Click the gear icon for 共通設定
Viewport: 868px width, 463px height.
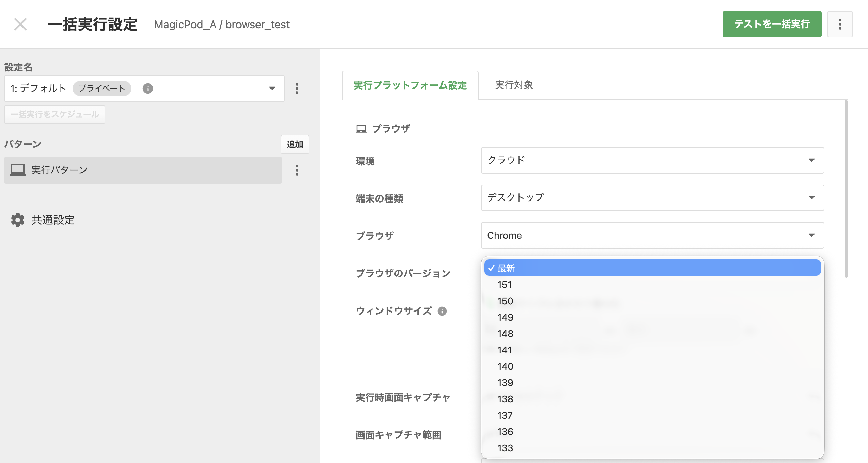[x=18, y=220]
